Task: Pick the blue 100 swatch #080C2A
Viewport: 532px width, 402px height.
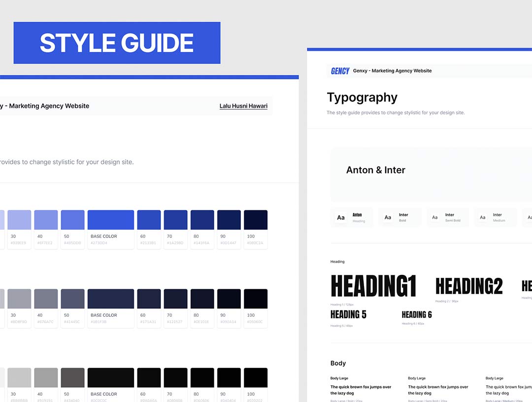Action: pyautogui.click(x=256, y=220)
